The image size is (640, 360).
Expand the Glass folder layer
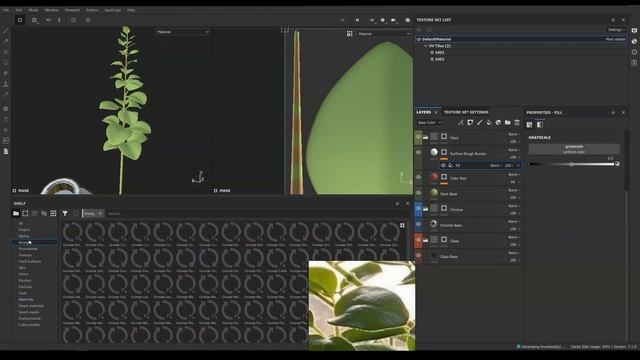(x=426, y=240)
